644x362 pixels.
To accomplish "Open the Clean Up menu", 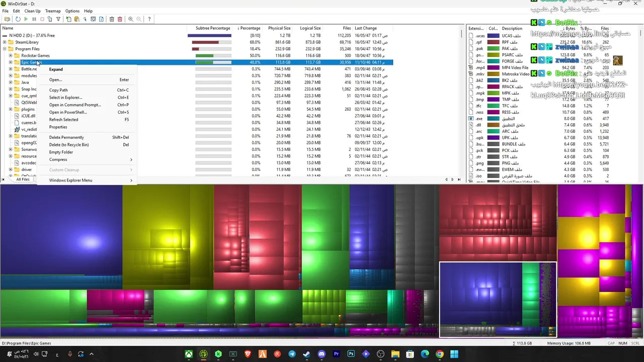I will 32,11.
